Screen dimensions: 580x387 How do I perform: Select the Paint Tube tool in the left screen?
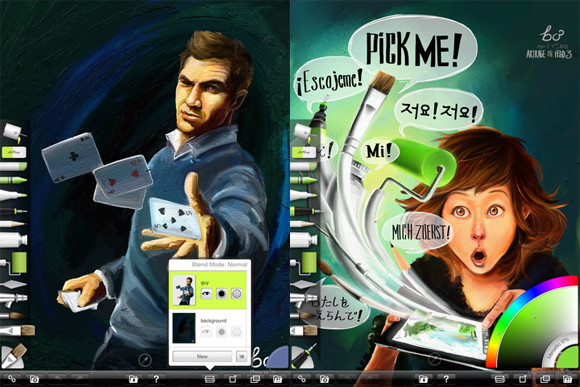coord(14,240)
